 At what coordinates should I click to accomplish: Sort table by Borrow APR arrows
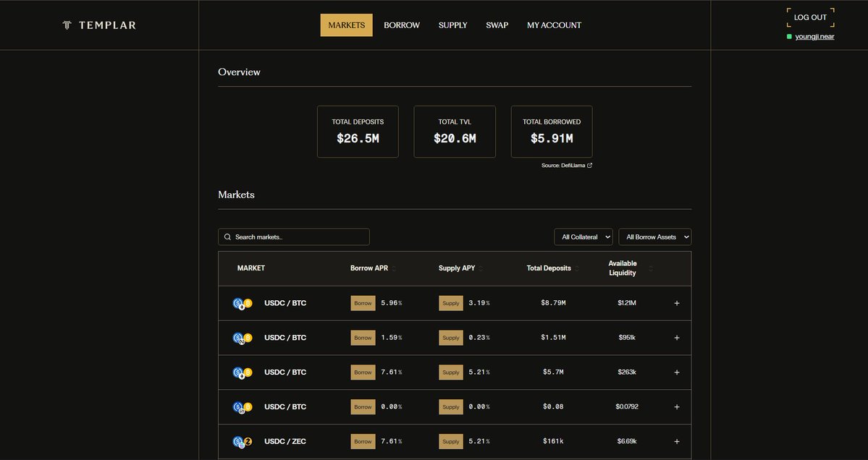tap(394, 268)
